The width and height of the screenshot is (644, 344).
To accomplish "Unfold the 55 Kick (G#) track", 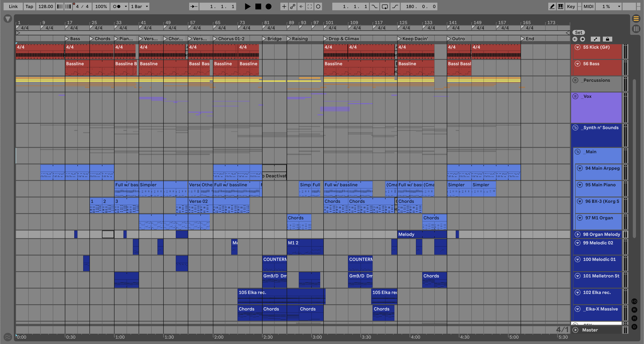I will point(578,47).
